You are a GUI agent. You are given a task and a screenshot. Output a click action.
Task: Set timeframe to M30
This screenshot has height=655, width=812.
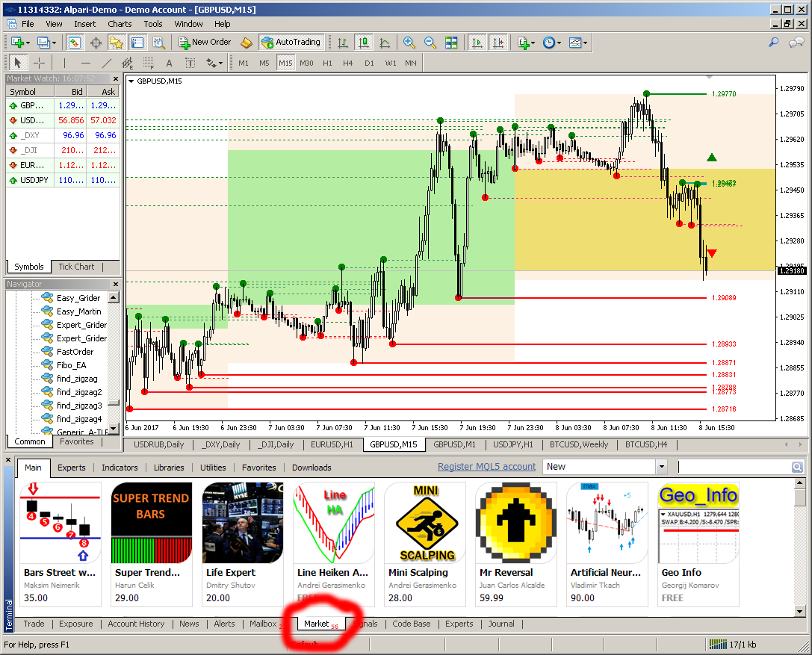pos(306,63)
